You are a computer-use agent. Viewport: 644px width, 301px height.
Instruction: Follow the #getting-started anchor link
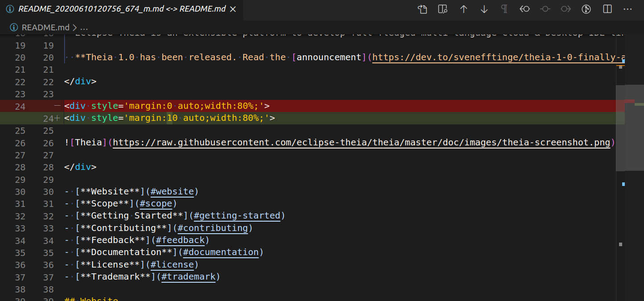(x=237, y=216)
